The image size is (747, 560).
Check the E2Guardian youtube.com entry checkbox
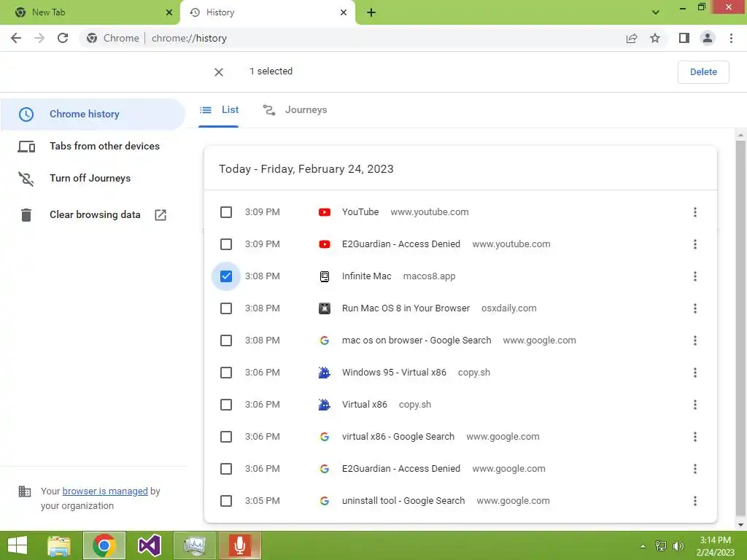(226, 244)
